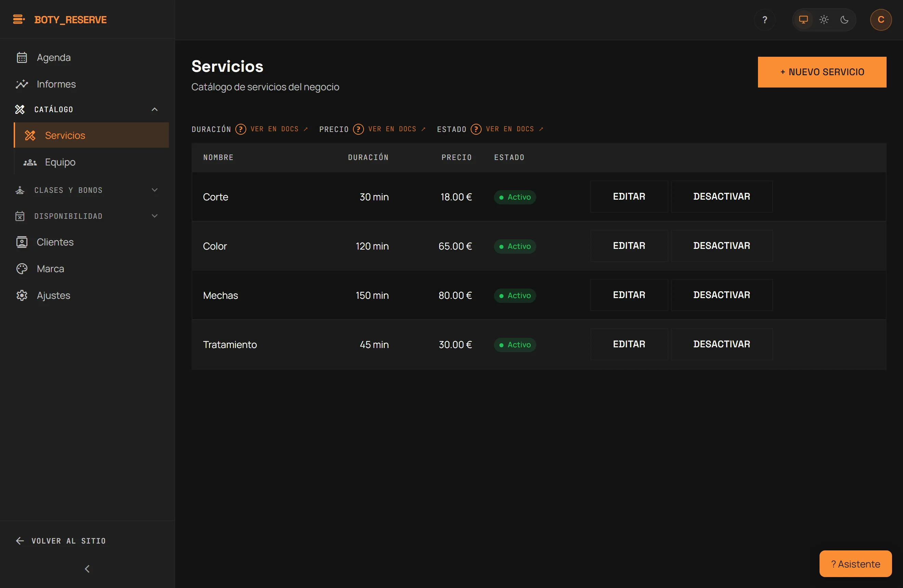The width and height of the screenshot is (903, 588).
Task: Click the Duración help circle icon
Action: tap(240, 129)
